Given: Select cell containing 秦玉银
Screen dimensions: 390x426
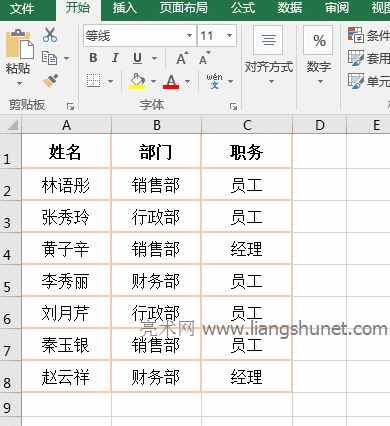Looking at the screenshot, I should tap(66, 345).
